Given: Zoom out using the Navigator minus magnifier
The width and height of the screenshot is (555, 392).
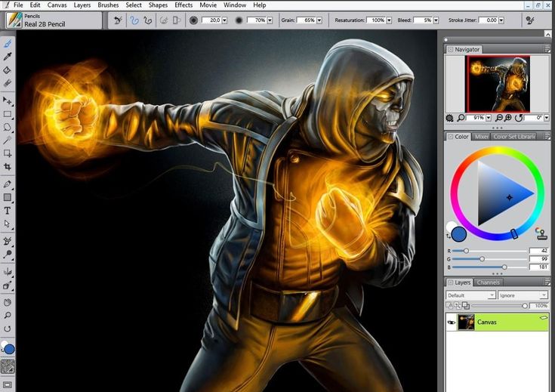Looking at the screenshot, I should pyautogui.click(x=498, y=118).
